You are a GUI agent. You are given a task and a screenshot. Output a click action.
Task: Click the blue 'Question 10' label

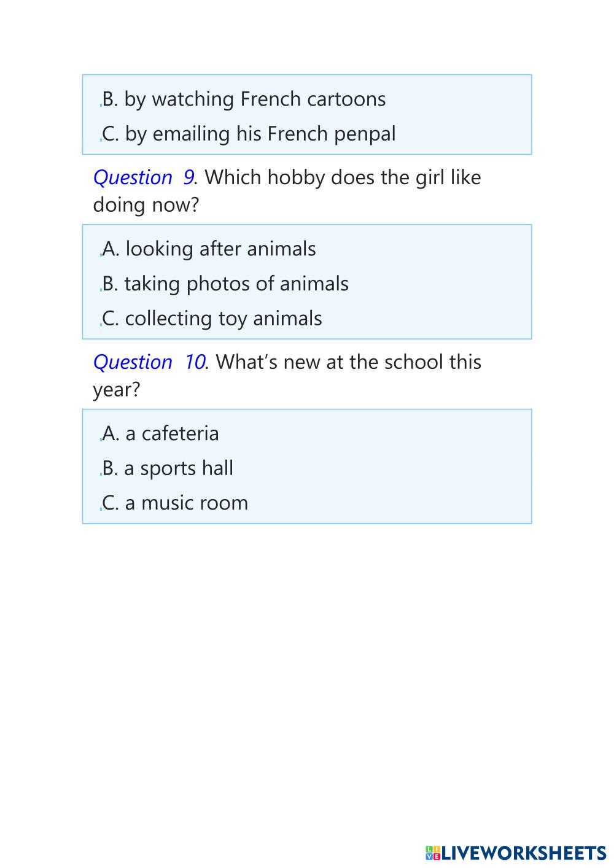pos(149,362)
